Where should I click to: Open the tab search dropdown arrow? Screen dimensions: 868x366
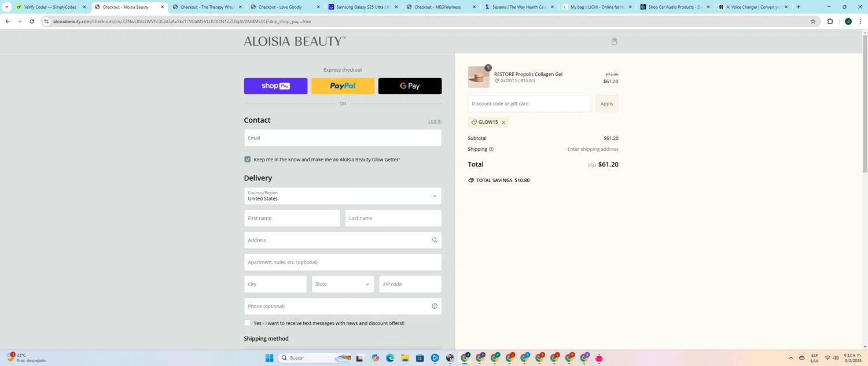(x=6, y=7)
